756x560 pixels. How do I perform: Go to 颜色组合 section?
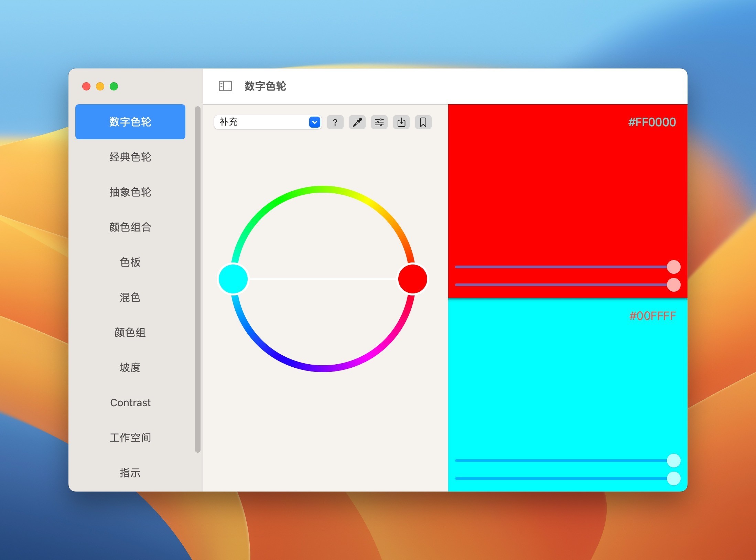tap(130, 227)
